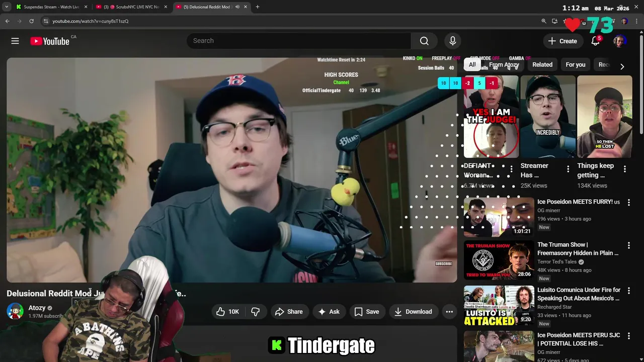Open options for DEFIANT Woman short
This screenshot has height=362, width=644.
511,169
